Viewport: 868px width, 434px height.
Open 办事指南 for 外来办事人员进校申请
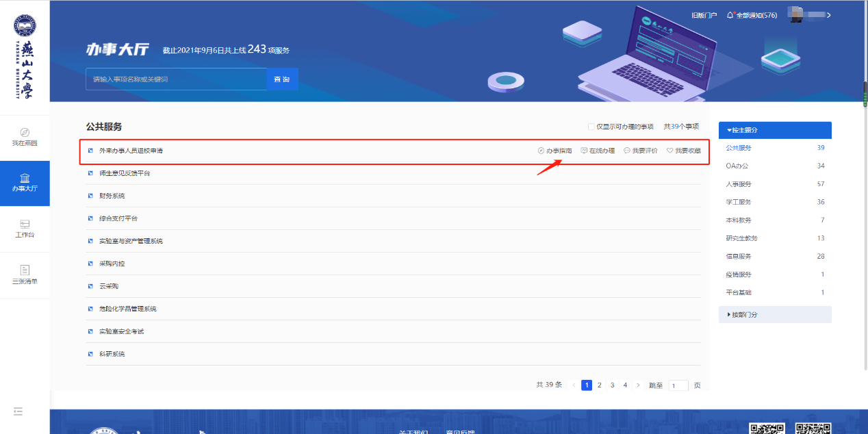[554, 151]
